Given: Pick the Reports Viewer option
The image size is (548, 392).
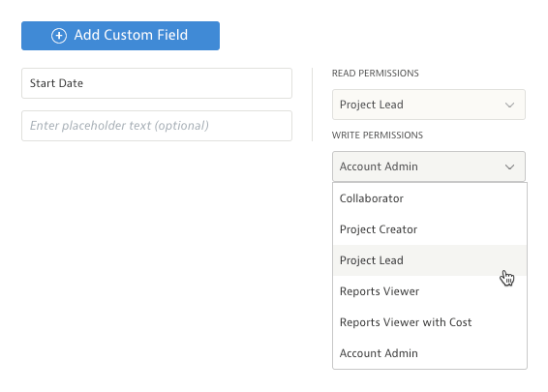Looking at the screenshot, I should [x=430, y=291].
